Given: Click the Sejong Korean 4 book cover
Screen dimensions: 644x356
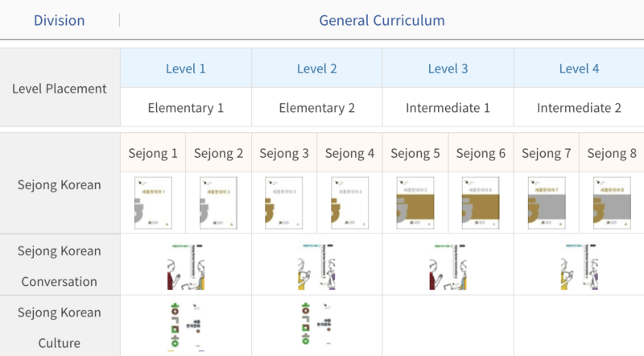Looking at the screenshot, I should tap(349, 203).
